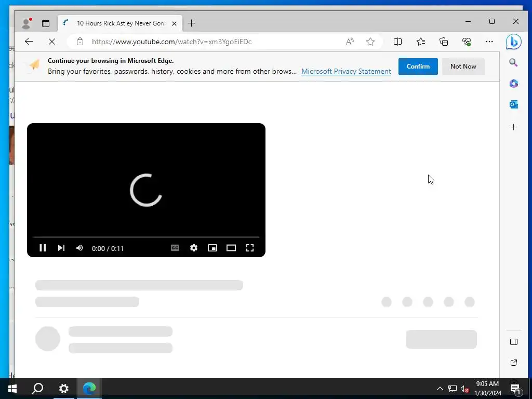
Task: Skip to next video in player
Action: (61, 248)
